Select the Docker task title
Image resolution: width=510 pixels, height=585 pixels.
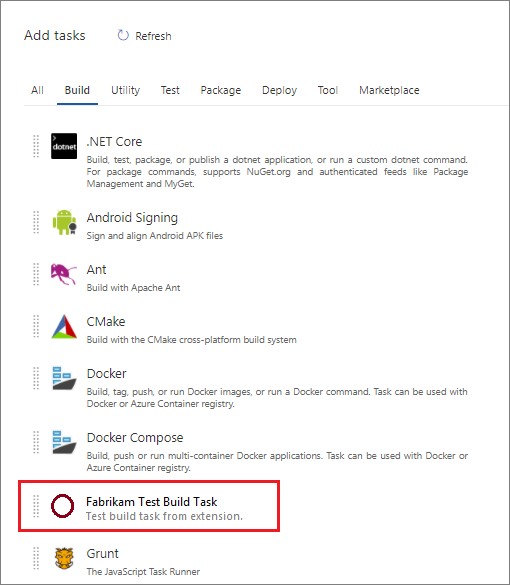click(106, 373)
